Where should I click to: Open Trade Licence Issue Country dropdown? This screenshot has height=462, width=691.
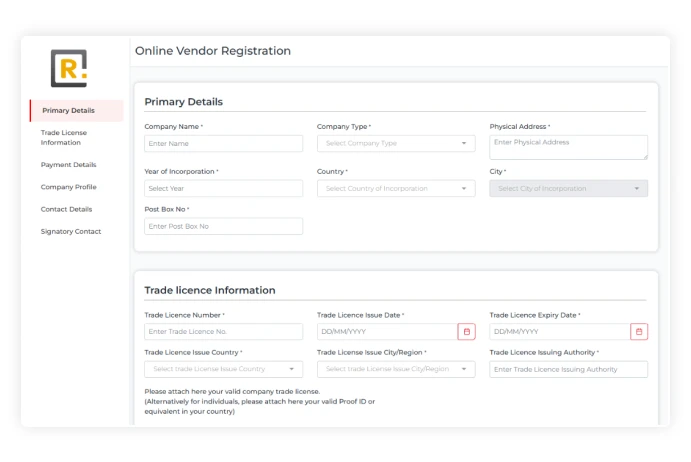pyautogui.click(x=223, y=369)
